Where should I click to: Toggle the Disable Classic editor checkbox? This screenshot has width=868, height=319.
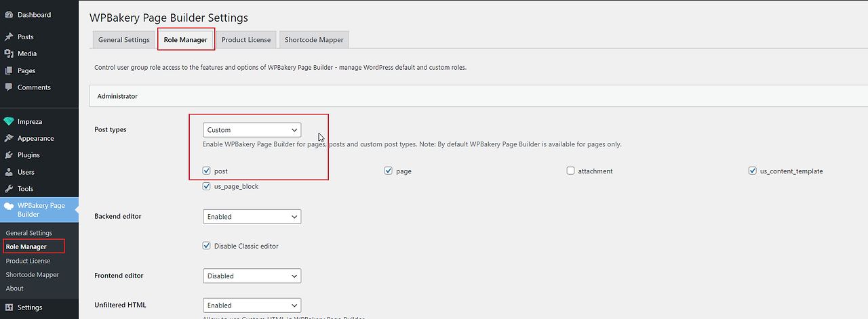[x=206, y=246]
